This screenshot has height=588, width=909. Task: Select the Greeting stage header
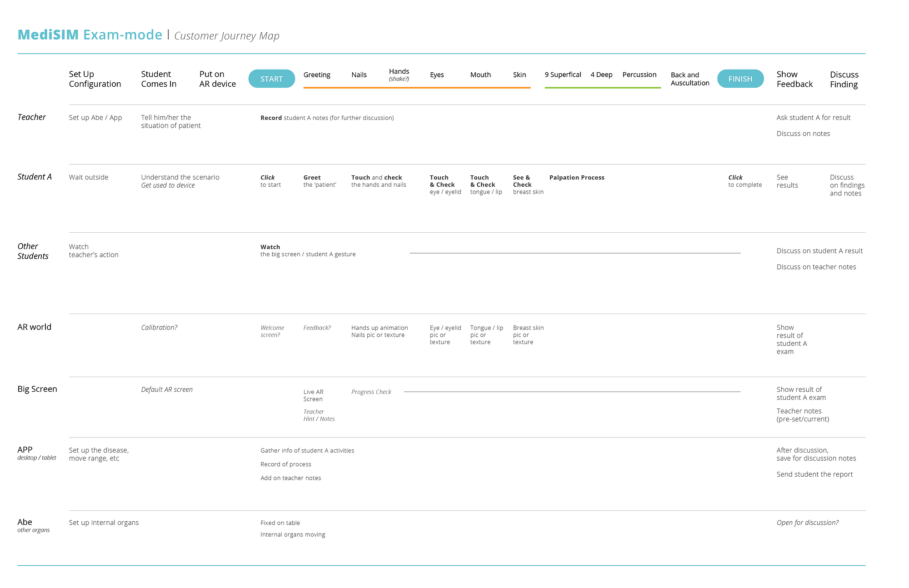317,75
